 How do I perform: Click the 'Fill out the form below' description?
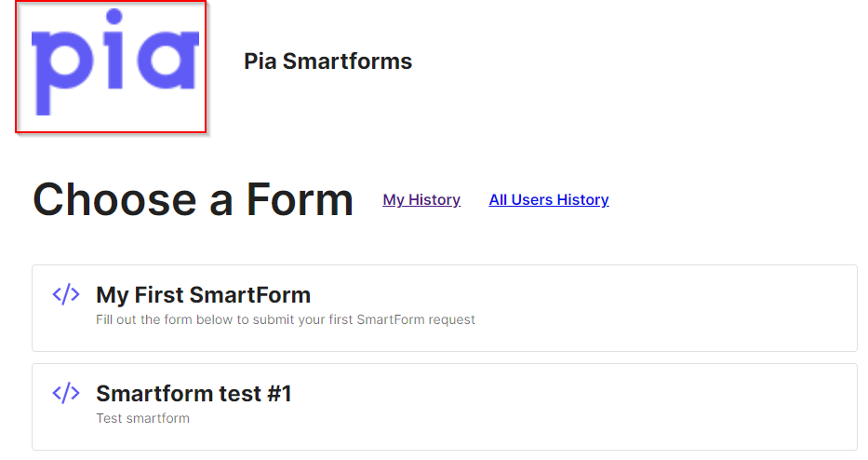coord(285,319)
